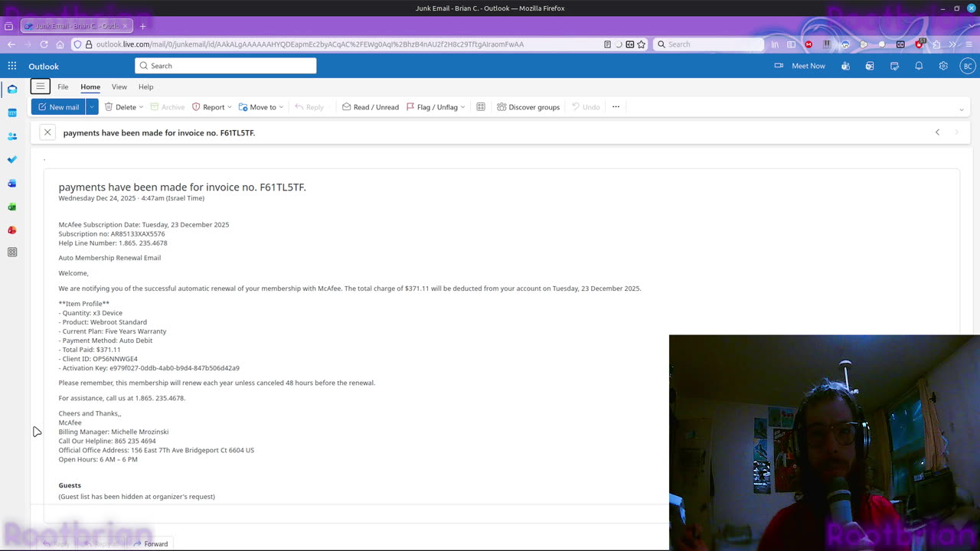
Task: Start a Meet Now video call
Action: (799, 66)
